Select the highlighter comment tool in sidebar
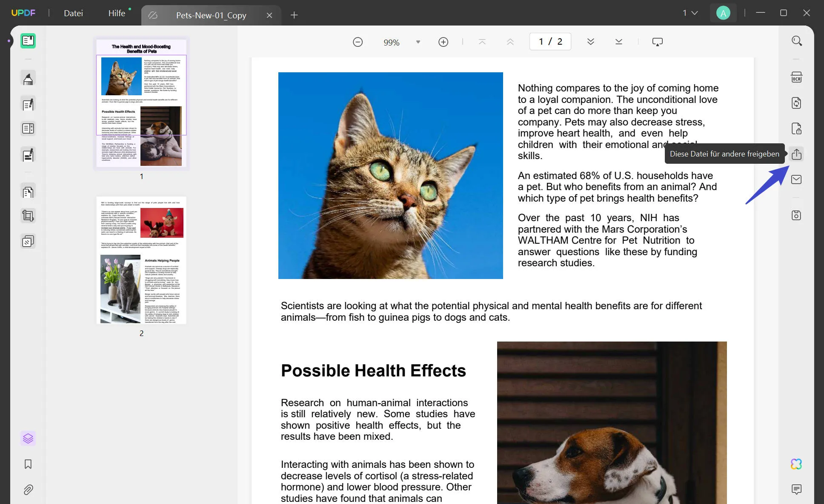Screen dimensions: 824x504 (28, 79)
